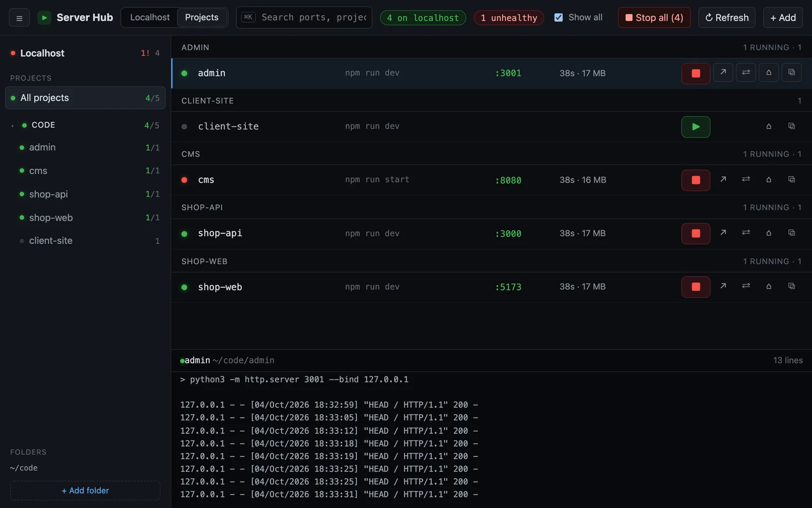The image size is (812, 508).
Task: Click the copy icon in shop-api row
Action: click(791, 233)
